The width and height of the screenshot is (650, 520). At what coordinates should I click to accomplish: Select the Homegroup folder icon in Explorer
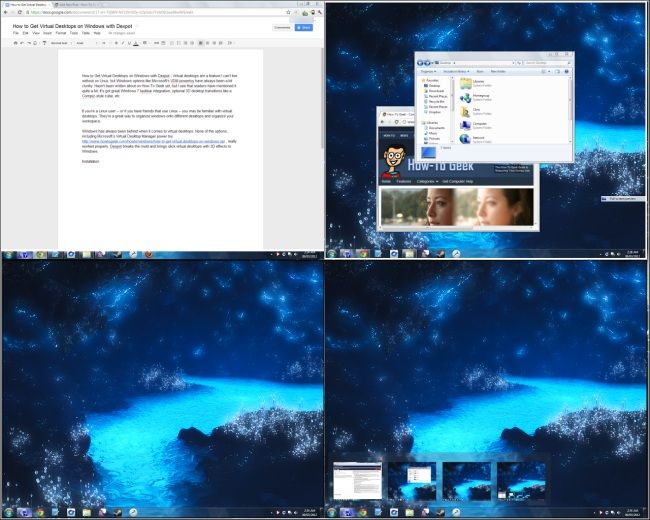466,98
